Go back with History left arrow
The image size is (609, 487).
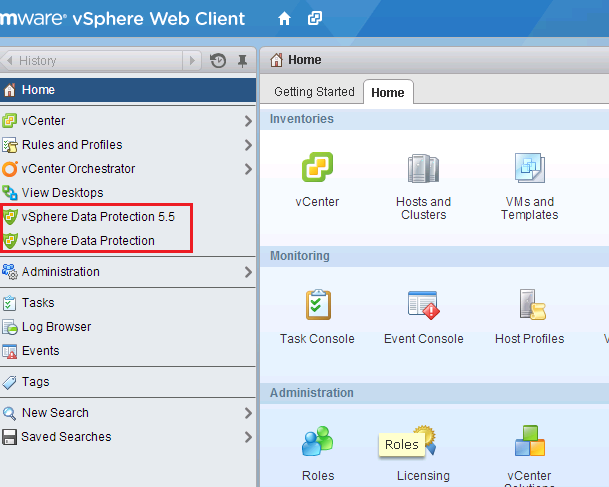pos(10,61)
